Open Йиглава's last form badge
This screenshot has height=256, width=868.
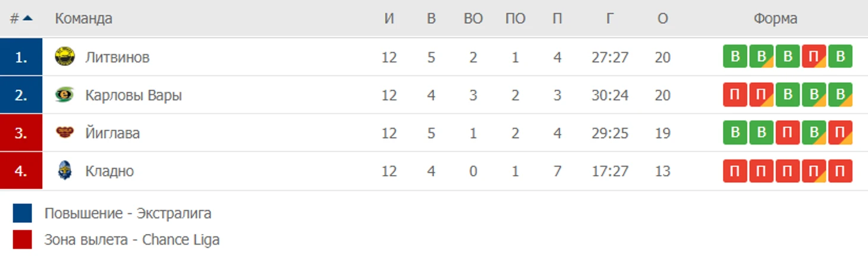click(x=840, y=133)
